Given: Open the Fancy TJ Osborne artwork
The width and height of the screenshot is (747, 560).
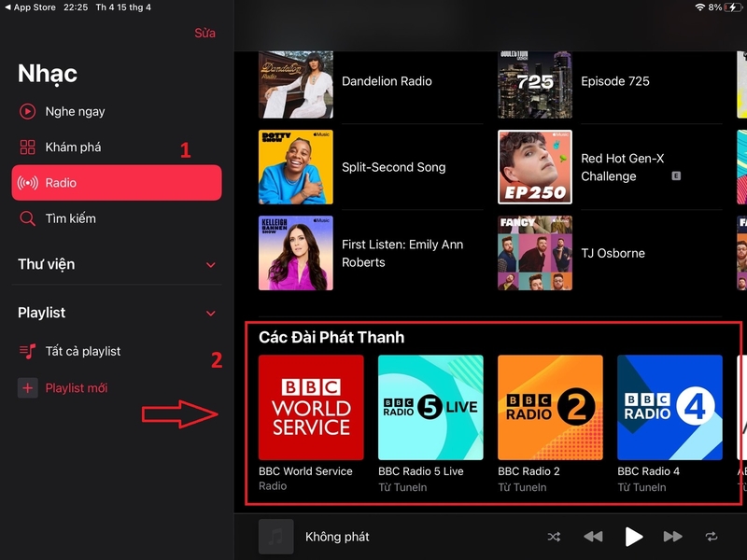Looking at the screenshot, I should (535, 253).
